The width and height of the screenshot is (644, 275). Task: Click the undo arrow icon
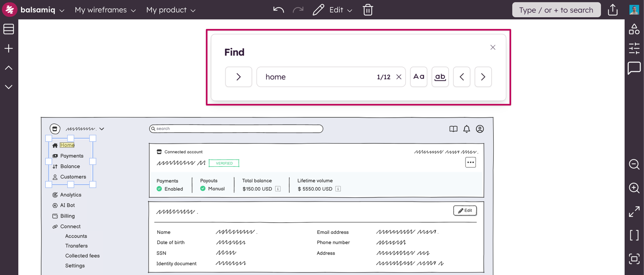pos(278,10)
